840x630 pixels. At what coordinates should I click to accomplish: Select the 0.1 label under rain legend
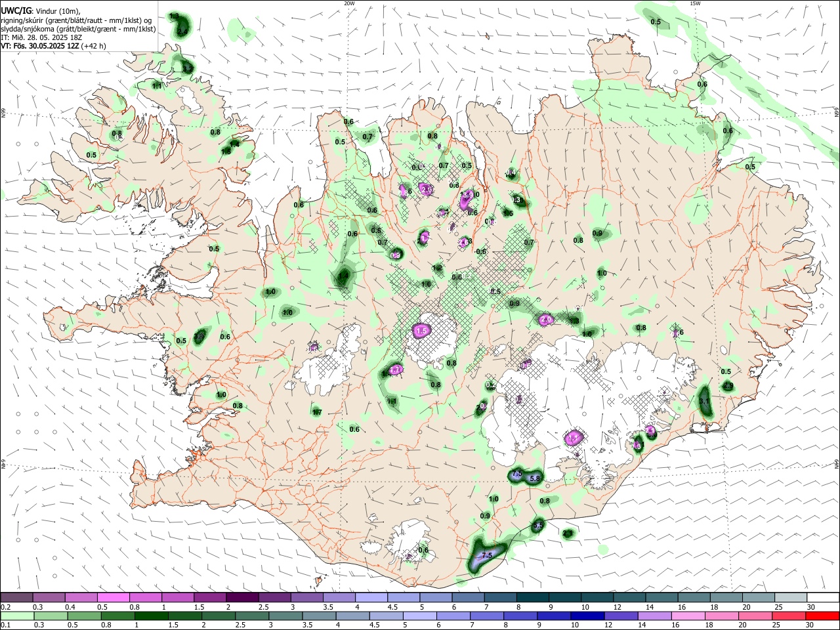pyautogui.click(x=5, y=625)
